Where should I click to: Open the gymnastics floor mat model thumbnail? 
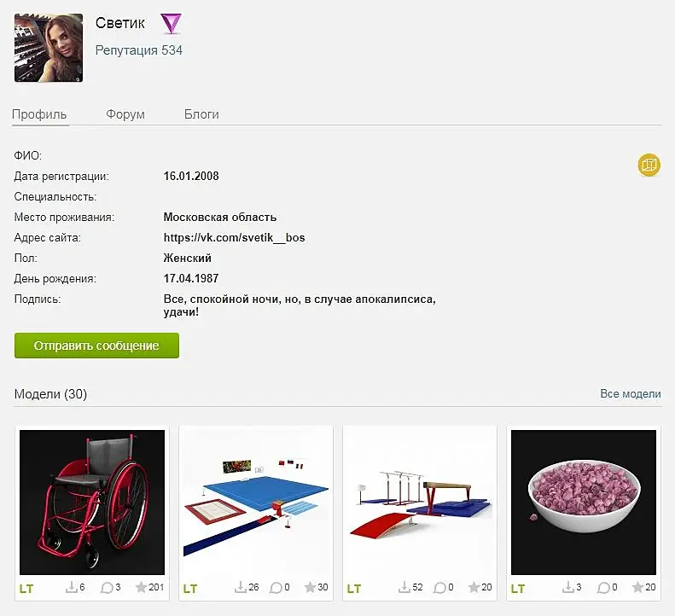click(256, 502)
